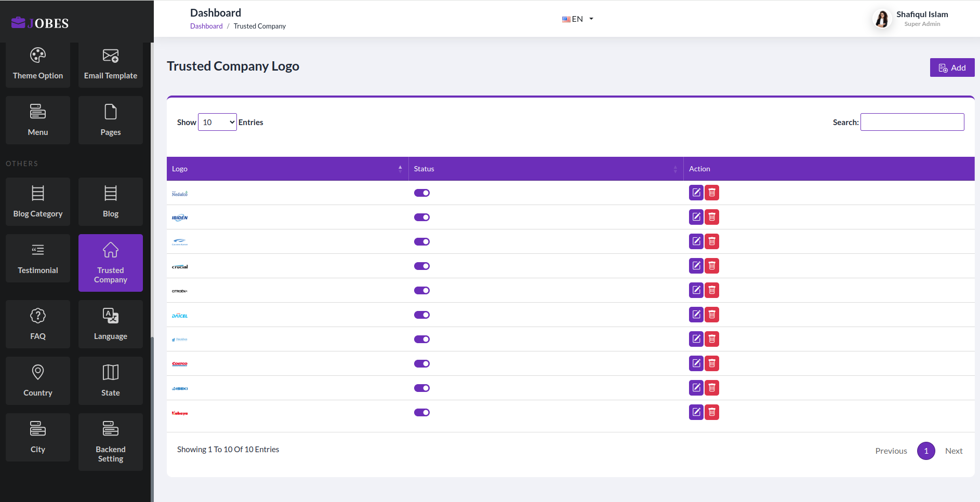Delete the Nedalco logo row
Viewport: 980px width, 502px height.
pos(712,193)
